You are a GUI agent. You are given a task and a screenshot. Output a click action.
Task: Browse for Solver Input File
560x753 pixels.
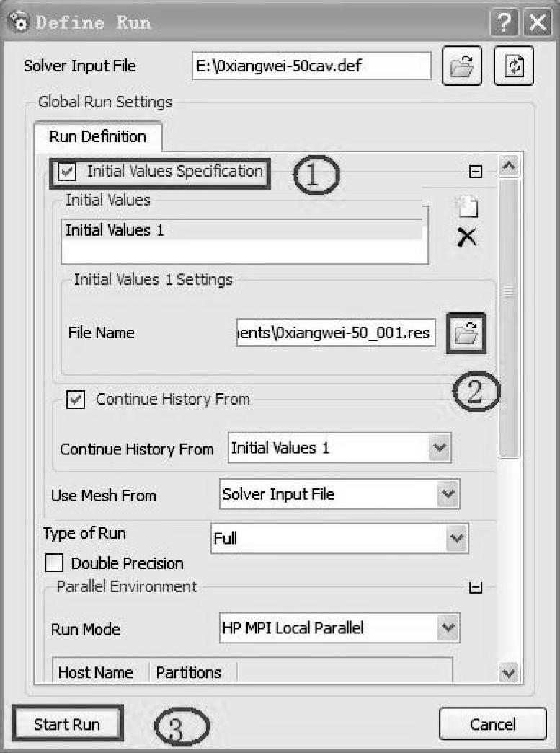(x=461, y=67)
